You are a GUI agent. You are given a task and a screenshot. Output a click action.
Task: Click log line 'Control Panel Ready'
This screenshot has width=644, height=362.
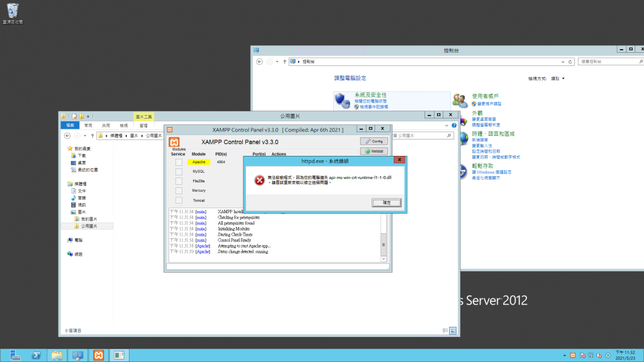(234, 240)
